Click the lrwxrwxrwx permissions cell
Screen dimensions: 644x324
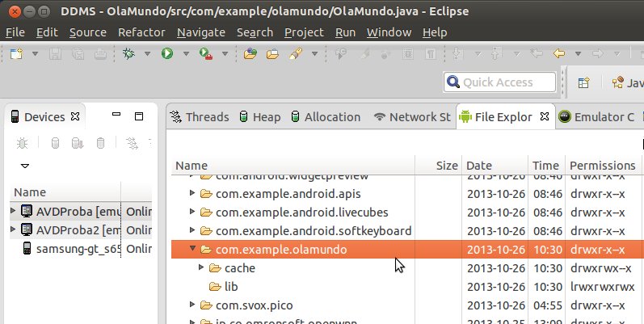click(603, 287)
